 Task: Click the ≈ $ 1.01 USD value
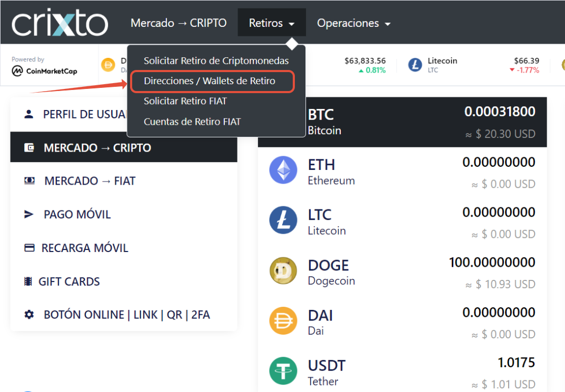coord(503,385)
